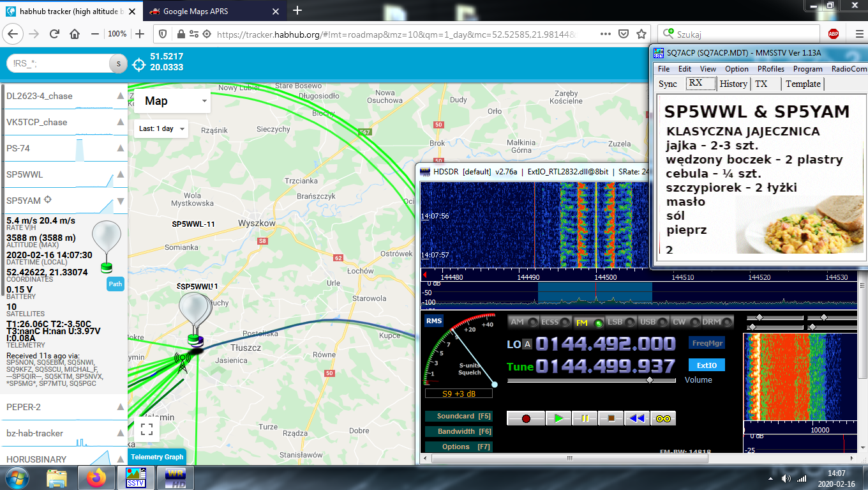Switch to MMSSTV Template tab
868x490 pixels.
pyautogui.click(x=803, y=84)
